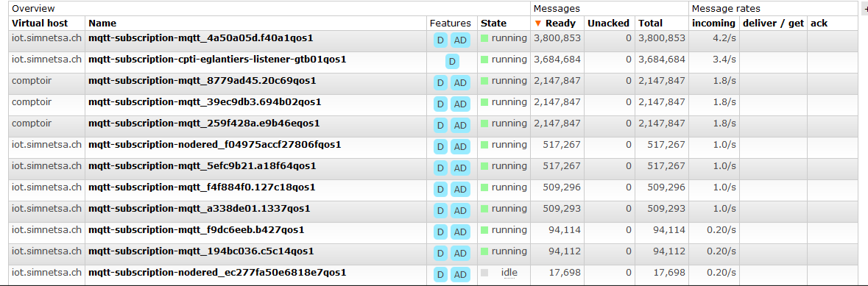This screenshot has height=286, width=868.
Task: Click the D badge for nodered_ec277fa50e6818e7qos1 queue
Action: coord(441,275)
